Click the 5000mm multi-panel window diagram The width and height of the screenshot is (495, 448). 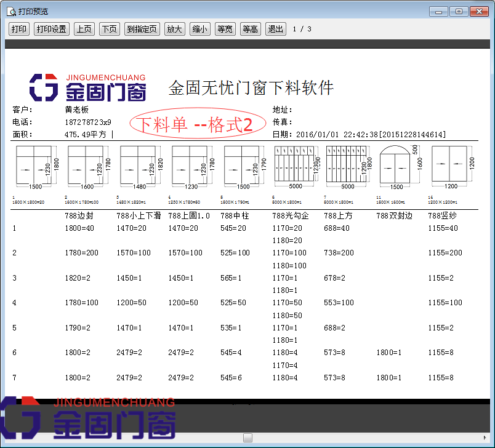click(x=295, y=165)
